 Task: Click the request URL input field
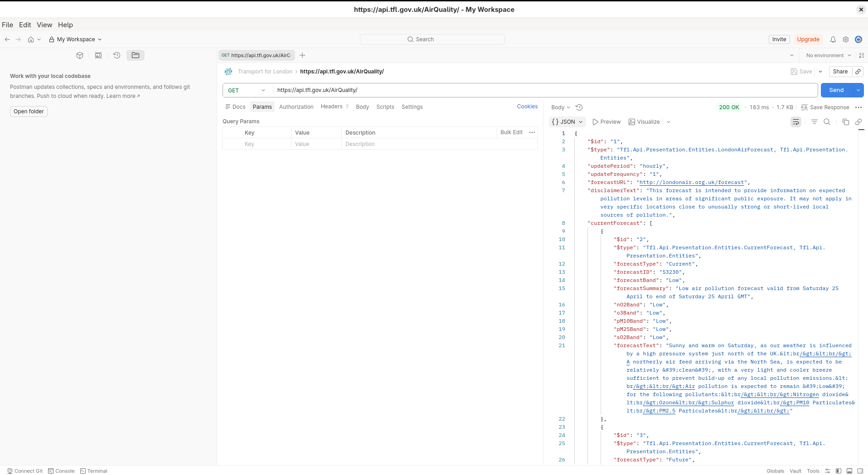click(x=544, y=90)
